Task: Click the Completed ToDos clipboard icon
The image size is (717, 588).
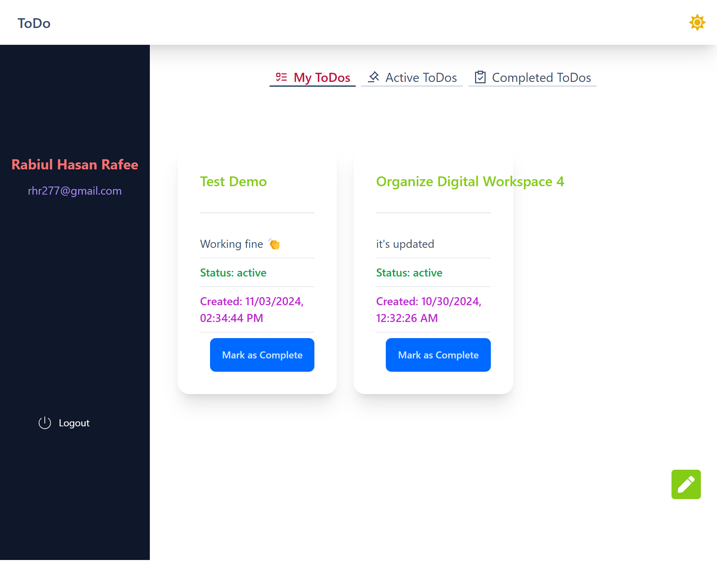Action: [480, 77]
